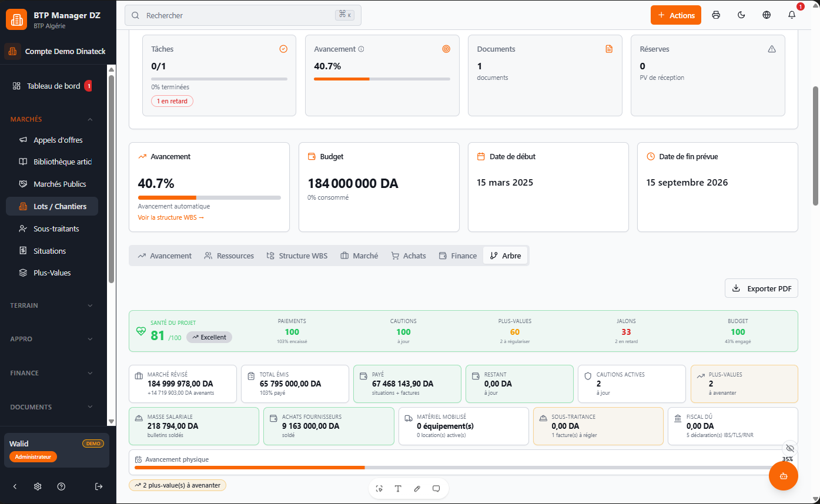Image resolution: width=820 pixels, height=504 pixels.
Task: Click the logout icon in sidebar footer
Action: (x=99, y=486)
